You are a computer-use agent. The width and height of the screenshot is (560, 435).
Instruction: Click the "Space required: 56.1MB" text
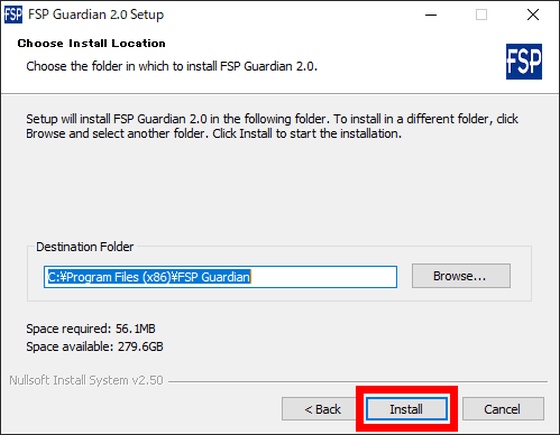[91, 329]
